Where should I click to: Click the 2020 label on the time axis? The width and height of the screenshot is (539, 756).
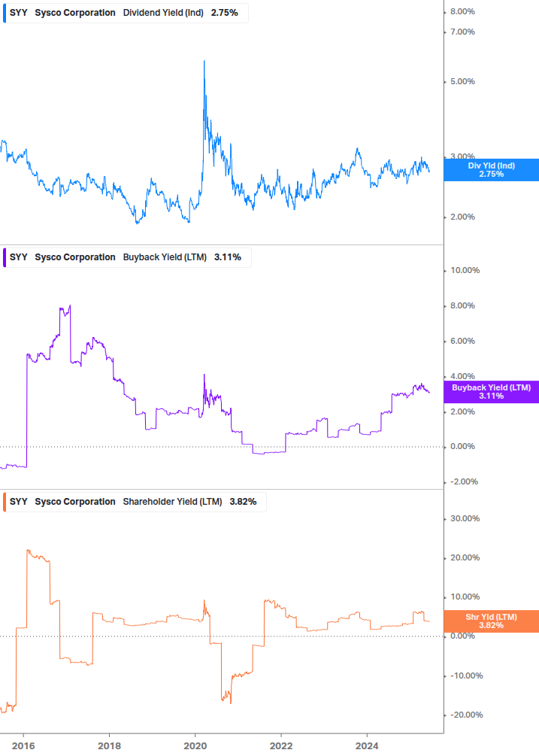(195, 746)
